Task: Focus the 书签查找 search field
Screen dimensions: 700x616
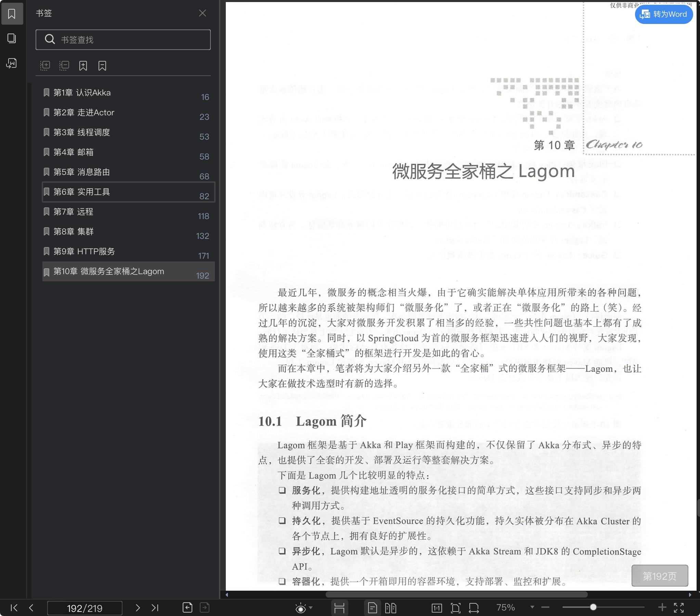Action: click(x=123, y=40)
